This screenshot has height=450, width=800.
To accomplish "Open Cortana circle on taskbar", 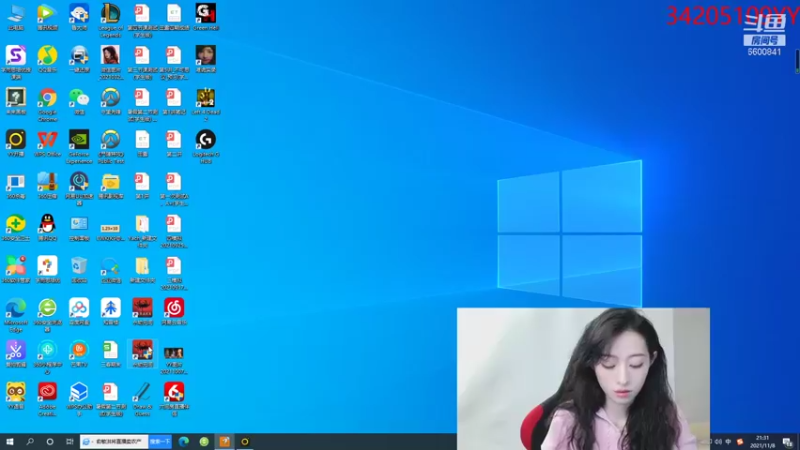I will click(x=50, y=441).
